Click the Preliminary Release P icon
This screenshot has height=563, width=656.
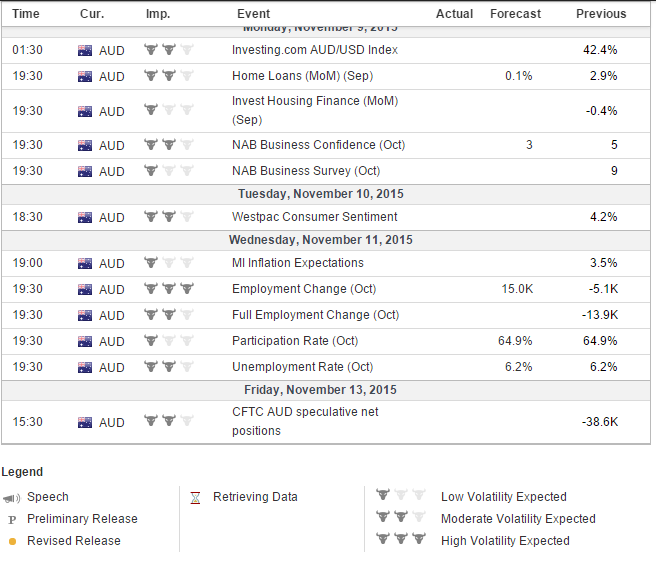12,519
